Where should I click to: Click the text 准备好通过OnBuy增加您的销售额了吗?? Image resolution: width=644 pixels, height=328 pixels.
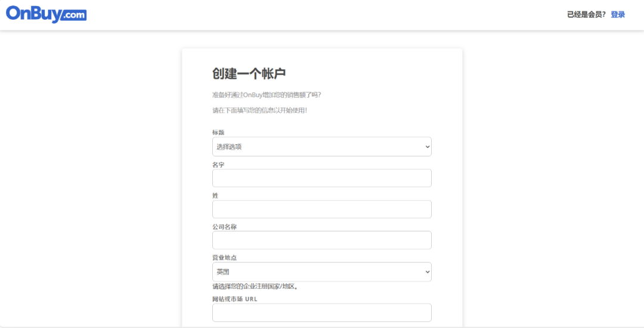click(x=267, y=95)
